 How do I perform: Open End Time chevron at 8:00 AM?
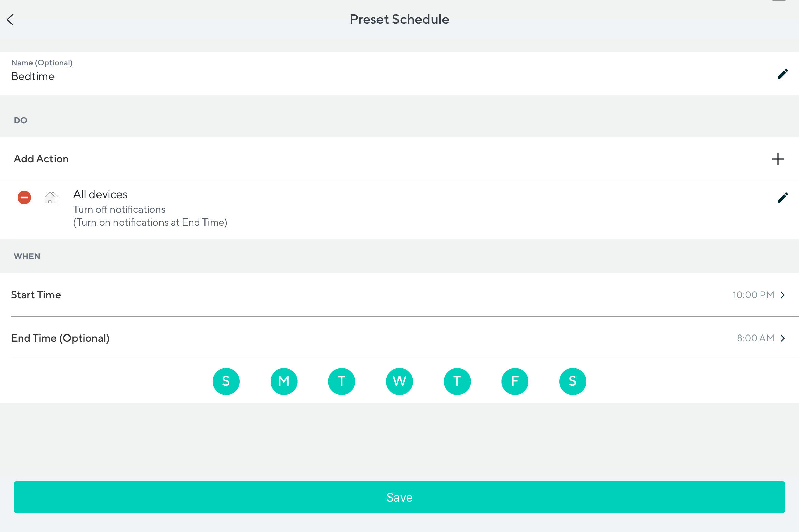[x=783, y=338]
